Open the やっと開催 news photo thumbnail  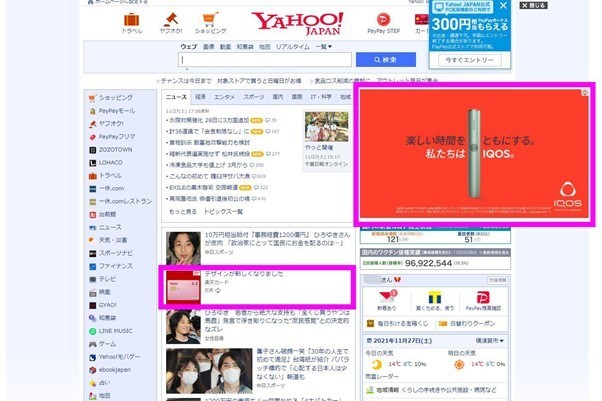(326, 126)
